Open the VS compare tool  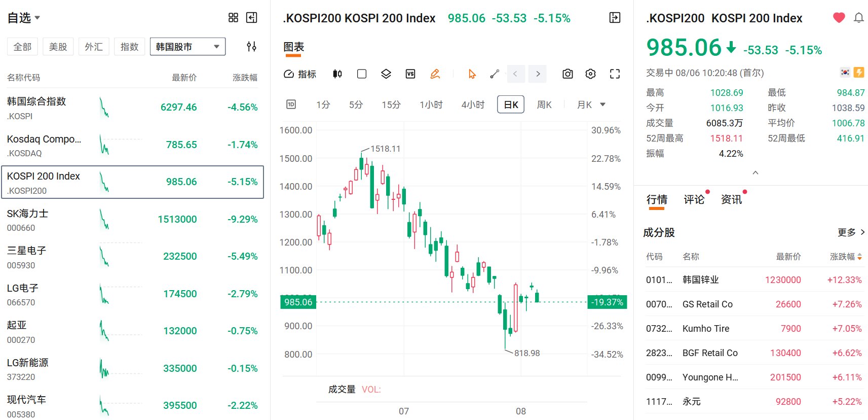coord(410,74)
